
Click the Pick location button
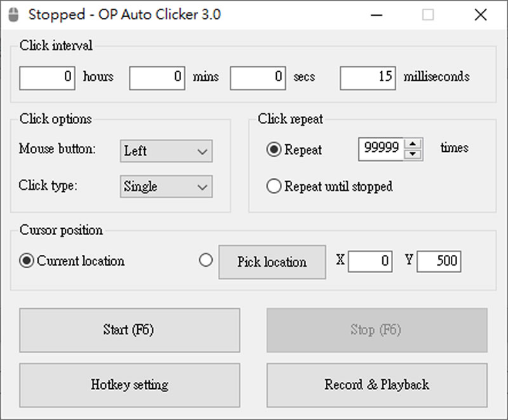(x=272, y=262)
